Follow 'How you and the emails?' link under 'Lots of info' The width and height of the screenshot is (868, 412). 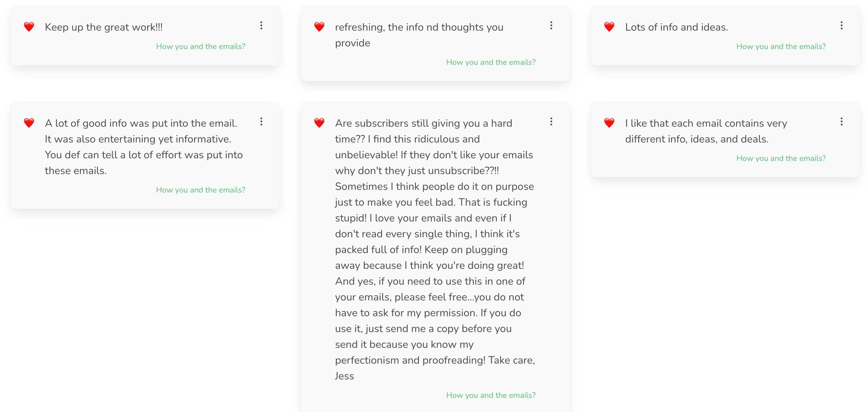(x=781, y=46)
